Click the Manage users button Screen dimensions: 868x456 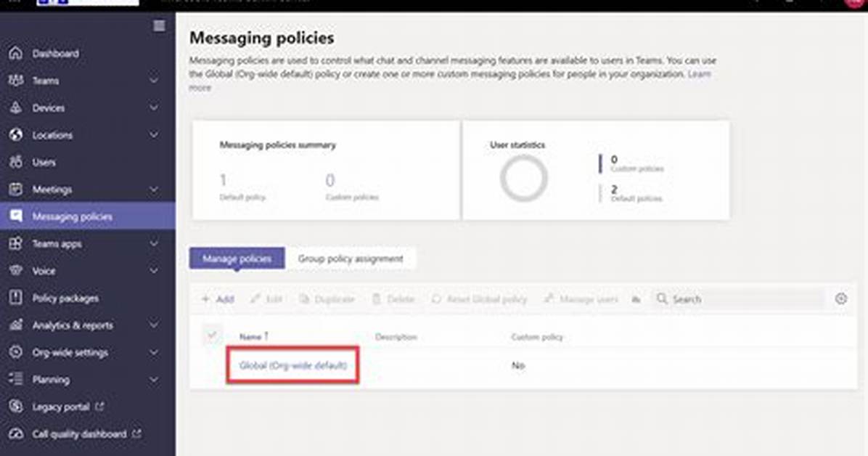coord(581,299)
